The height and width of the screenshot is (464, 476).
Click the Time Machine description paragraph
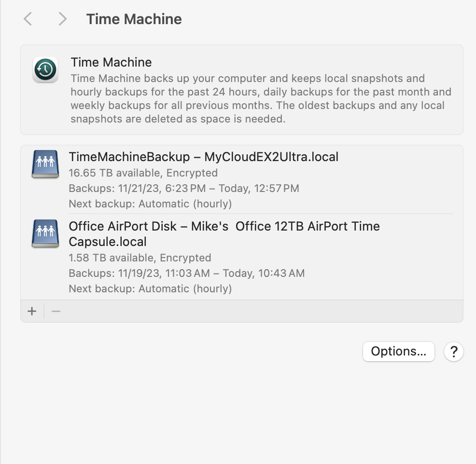point(261,98)
